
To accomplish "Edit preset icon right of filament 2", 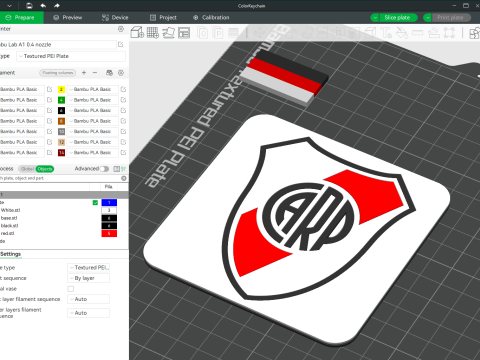I will (x=123, y=89).
